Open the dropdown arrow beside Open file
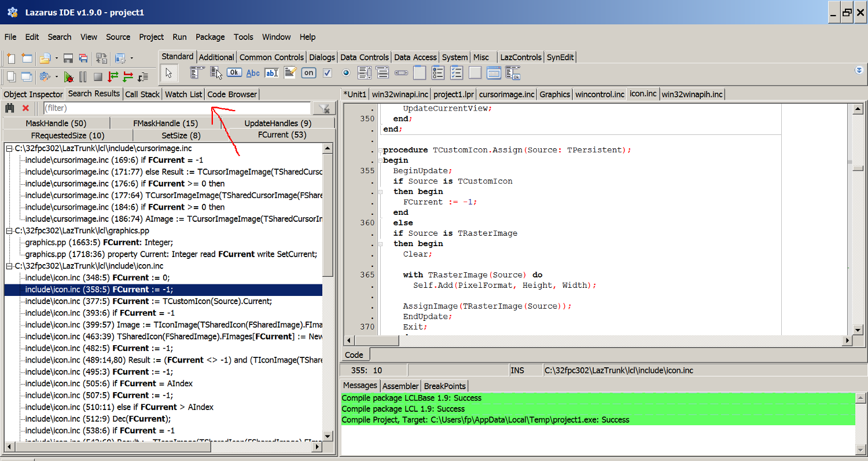868x461 pixels. (56, 58)
